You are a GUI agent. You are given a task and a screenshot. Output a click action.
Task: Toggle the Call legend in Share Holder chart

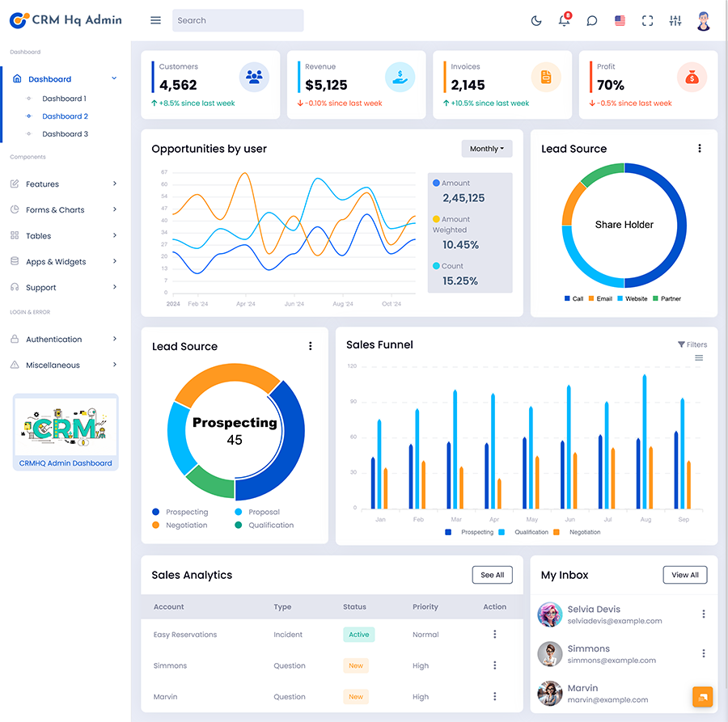click(574, 299)
